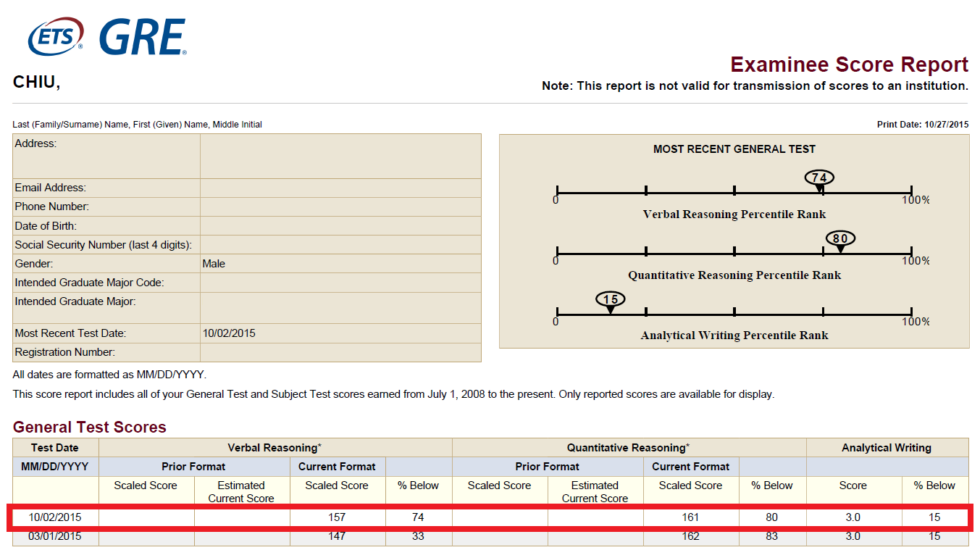The width and height of the screenshot is (980, 550).
Task: Click the Quantitative Reasoning Percentile Rank caption
Action: point(734,275)
